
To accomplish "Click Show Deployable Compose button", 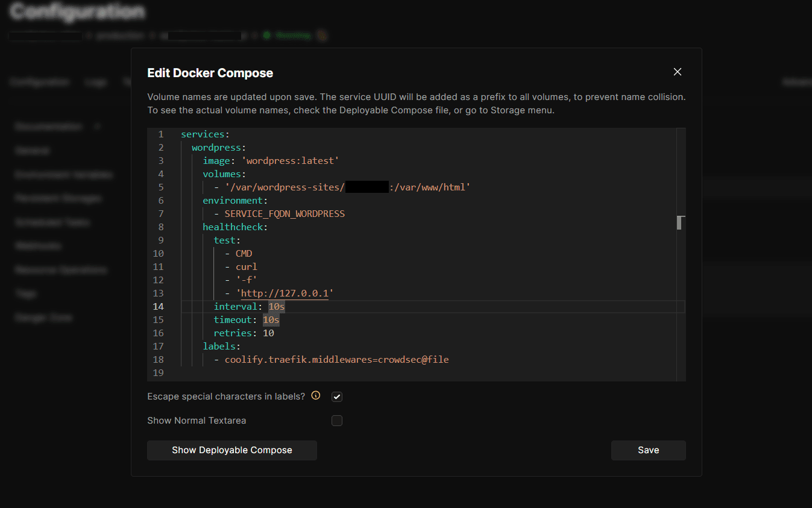I will [232, 450].
